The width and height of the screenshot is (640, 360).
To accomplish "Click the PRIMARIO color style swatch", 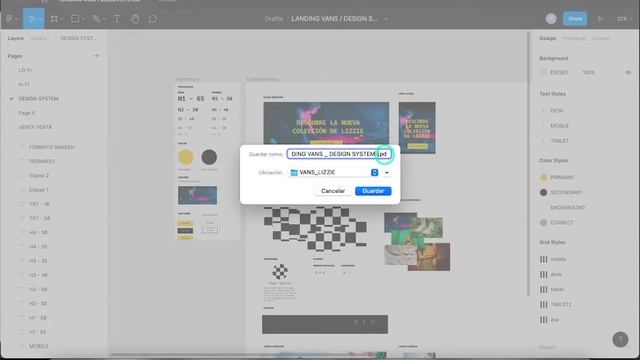I will (543, 177).
